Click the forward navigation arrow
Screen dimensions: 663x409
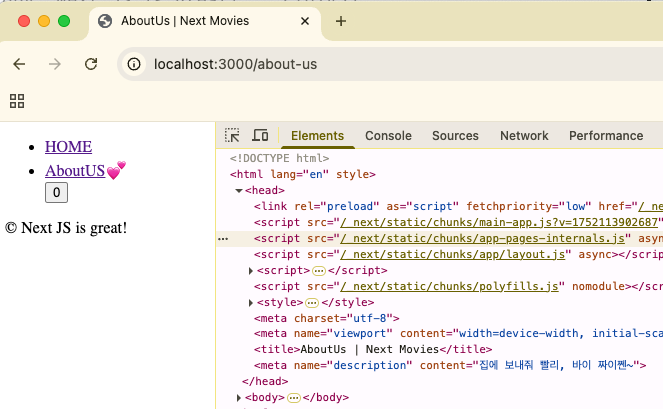[55, 64]
